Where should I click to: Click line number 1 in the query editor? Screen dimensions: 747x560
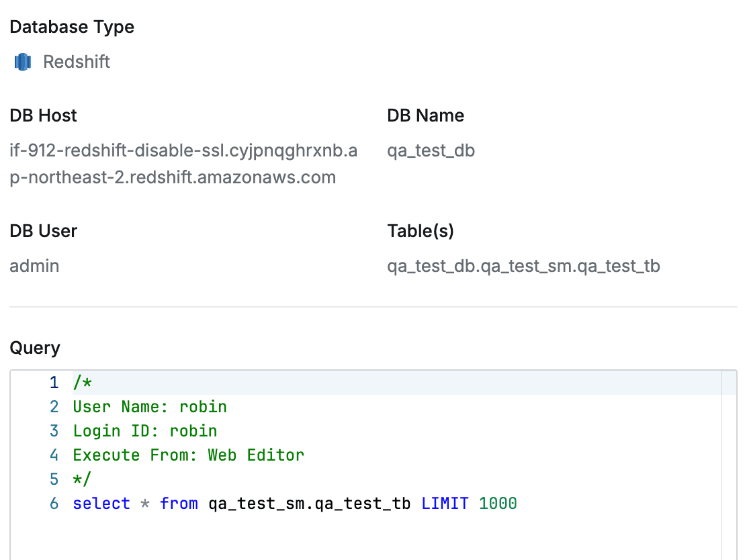[54, 382]
